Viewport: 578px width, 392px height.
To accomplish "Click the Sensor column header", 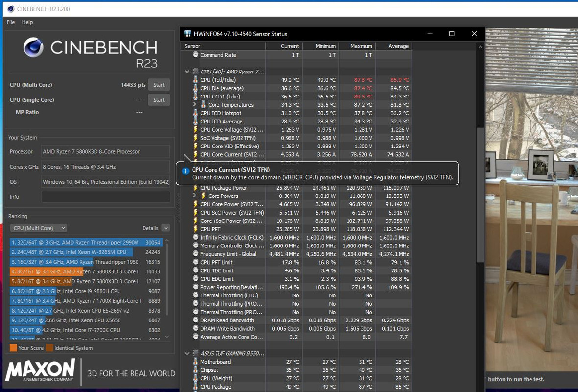I will pos(223,46).
